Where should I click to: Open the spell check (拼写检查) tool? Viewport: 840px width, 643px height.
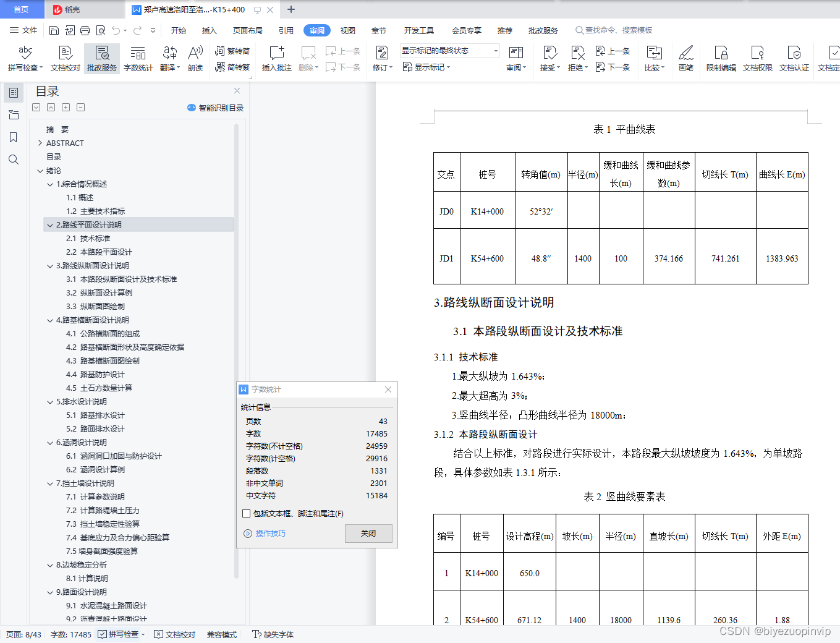pyautogui.click(x=25, y=59)
